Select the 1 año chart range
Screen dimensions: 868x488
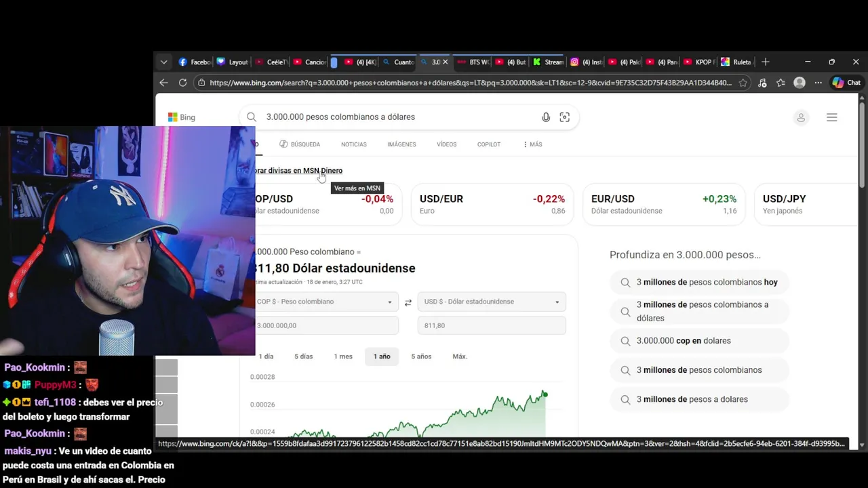(382, 357)
